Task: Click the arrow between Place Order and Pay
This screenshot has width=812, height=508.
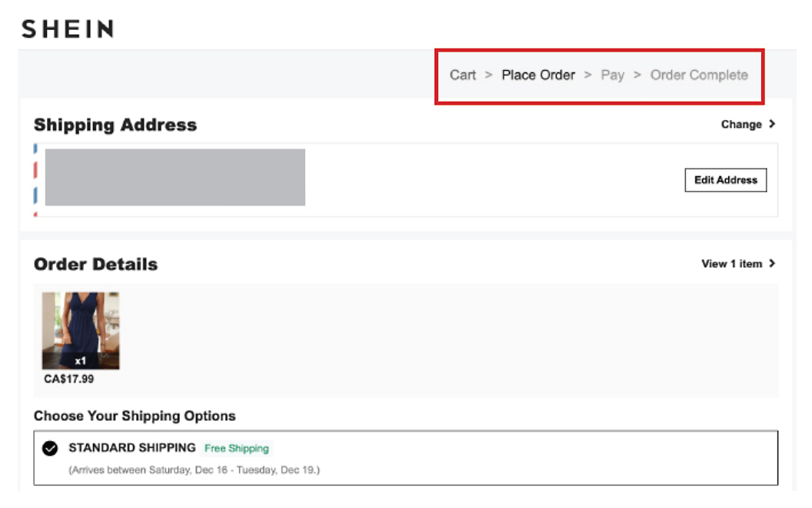Action: tap(587, 75)
